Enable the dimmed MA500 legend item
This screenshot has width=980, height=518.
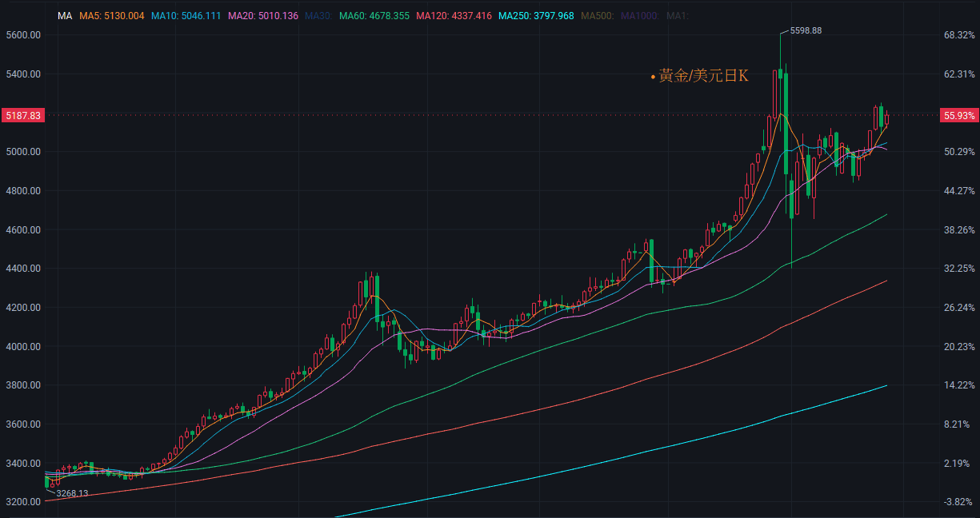[x=598, y=16]
